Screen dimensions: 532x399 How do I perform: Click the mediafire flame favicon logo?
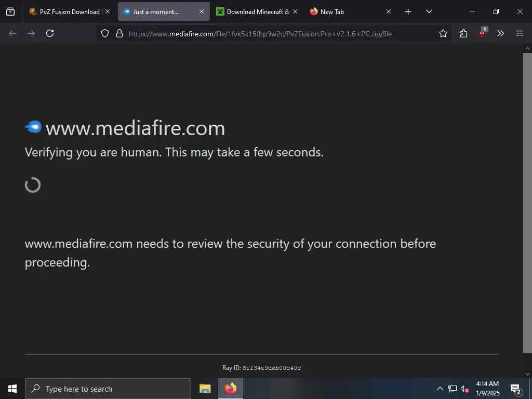pos(33,127)
